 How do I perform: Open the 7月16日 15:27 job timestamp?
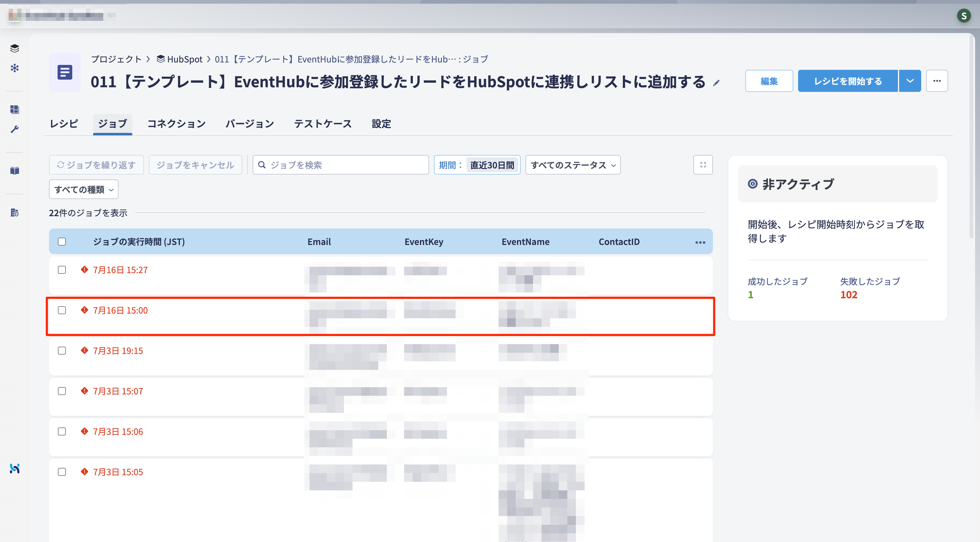click(120, 270)
